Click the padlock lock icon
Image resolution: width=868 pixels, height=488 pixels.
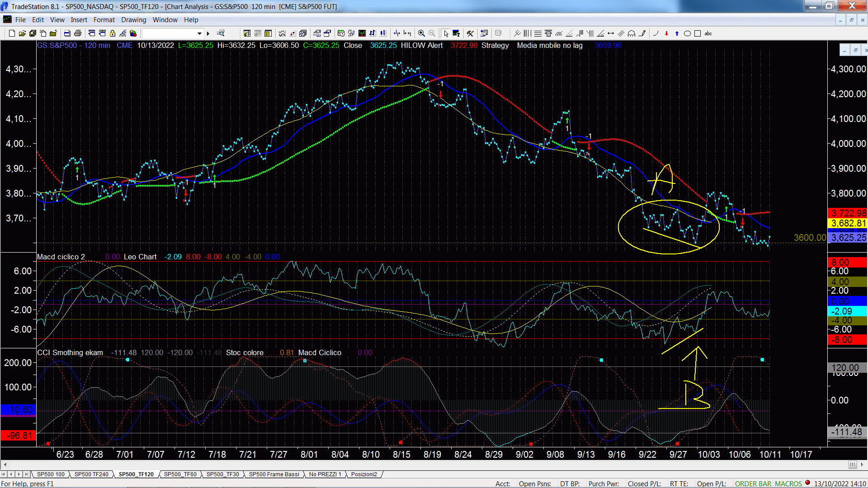[113, 33]
